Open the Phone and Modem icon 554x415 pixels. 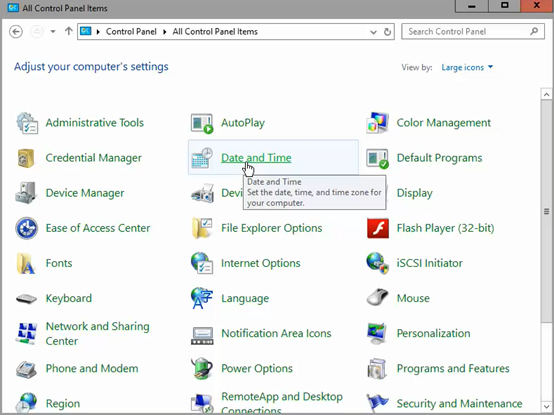point(26,369)
